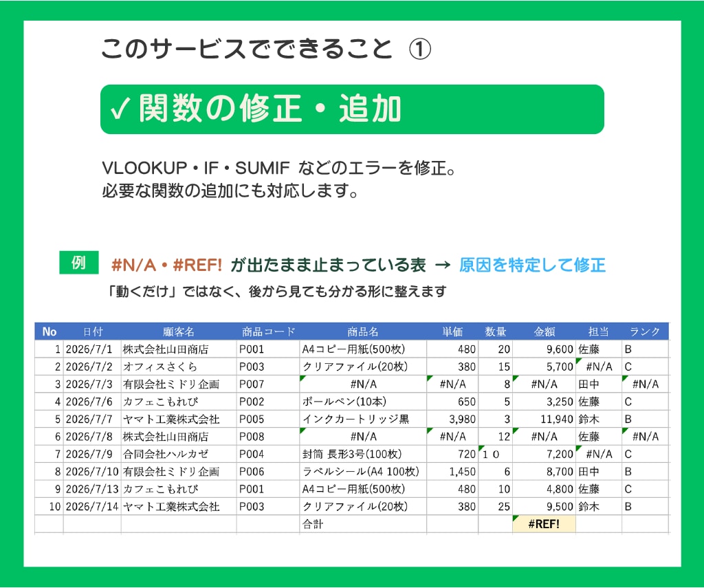
Task: Click date cell 2026/7/14
Action: coord(93,507)
